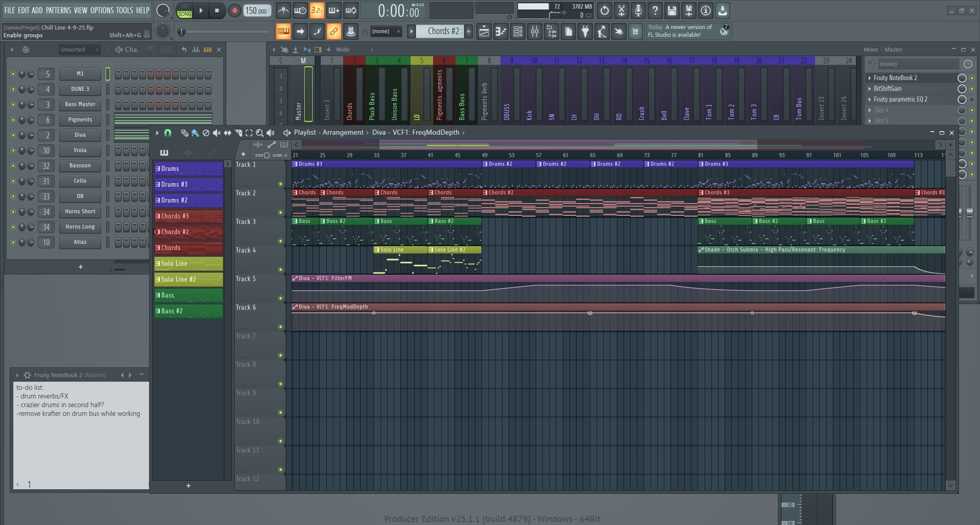Switch PAT/SONG mode toggle
980x525 pixels.
pyautogui.click(x=184, y=10)
